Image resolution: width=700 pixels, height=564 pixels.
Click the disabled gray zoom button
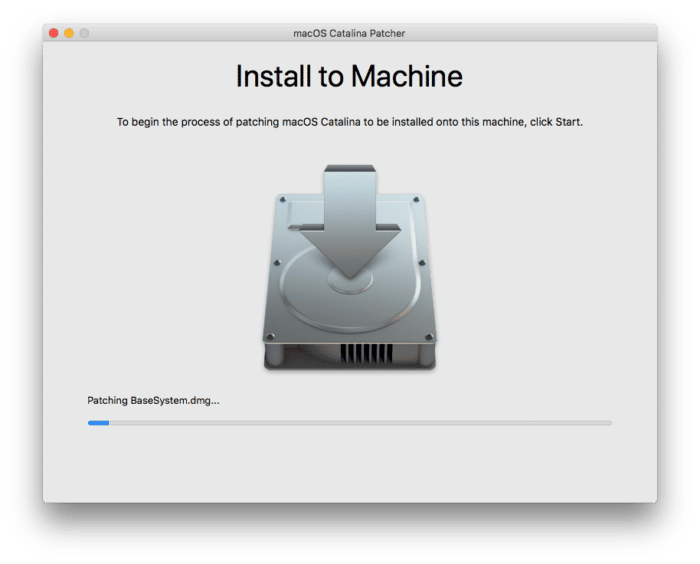[84, 33]
